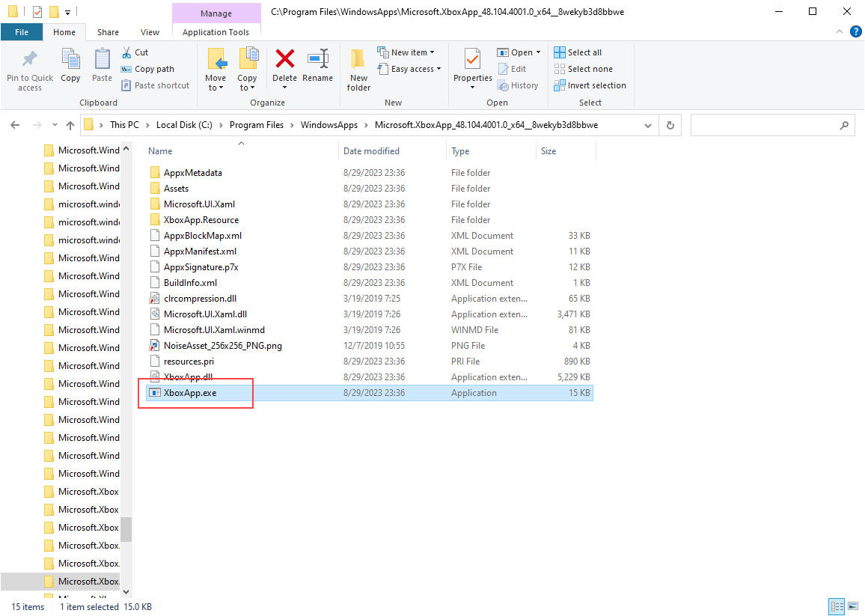Switch to the View ribbon tab
865x616 pixels.
click(x=150, y=32)
